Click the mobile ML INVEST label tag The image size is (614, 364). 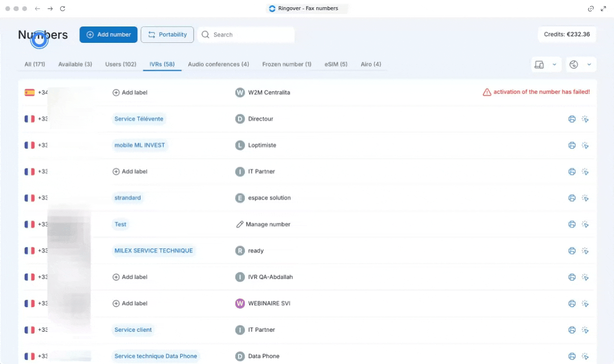[140, 145]
